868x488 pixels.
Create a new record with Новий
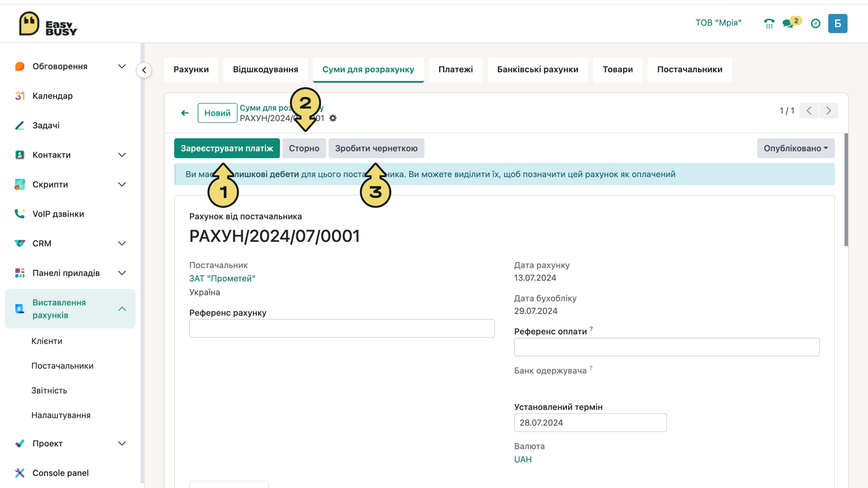point(217,113)
